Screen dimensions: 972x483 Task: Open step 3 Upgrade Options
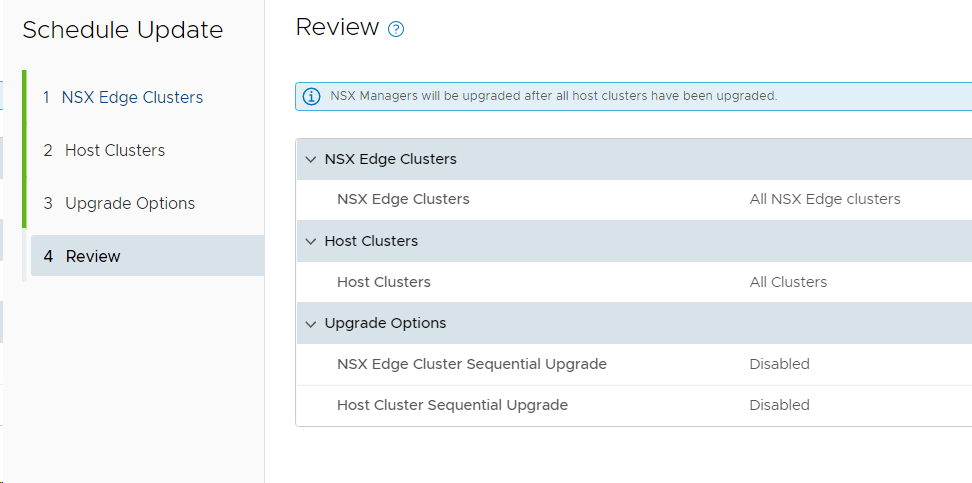click(119, 203)
